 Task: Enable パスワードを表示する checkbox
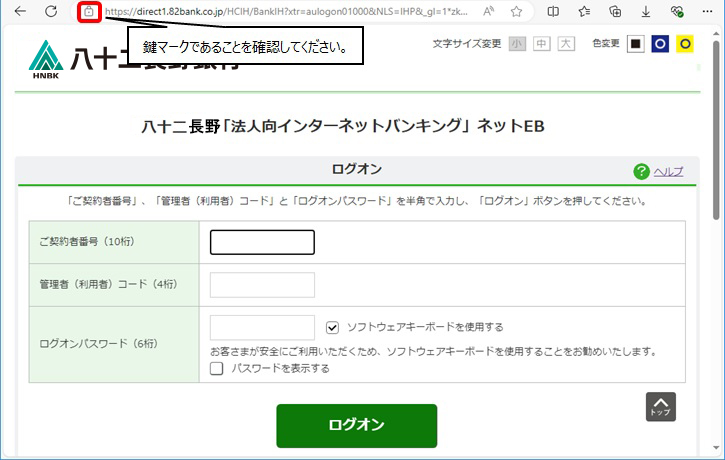tap(217, 368)
